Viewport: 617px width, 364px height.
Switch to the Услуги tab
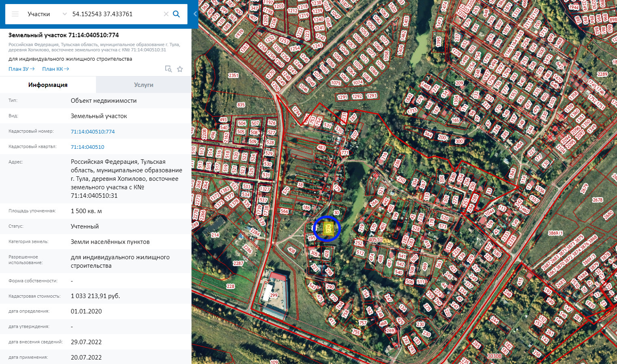[144, 85]
